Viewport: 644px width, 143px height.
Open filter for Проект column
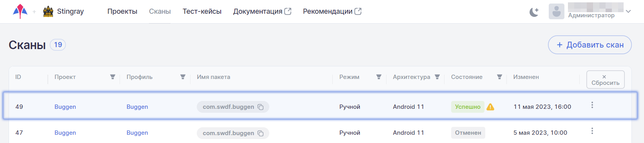click(112, 77)
